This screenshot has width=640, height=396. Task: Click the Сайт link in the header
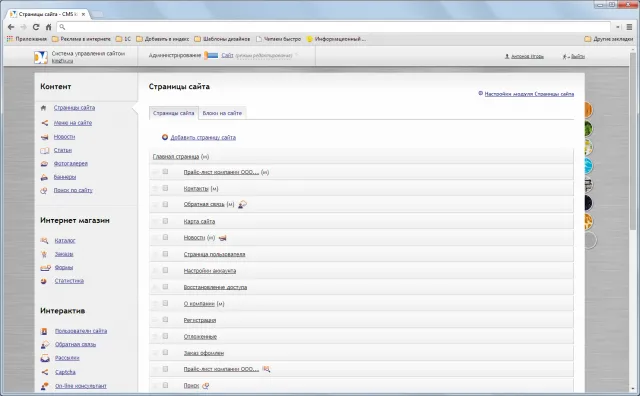pyautogui.click(x=227, y=56)
